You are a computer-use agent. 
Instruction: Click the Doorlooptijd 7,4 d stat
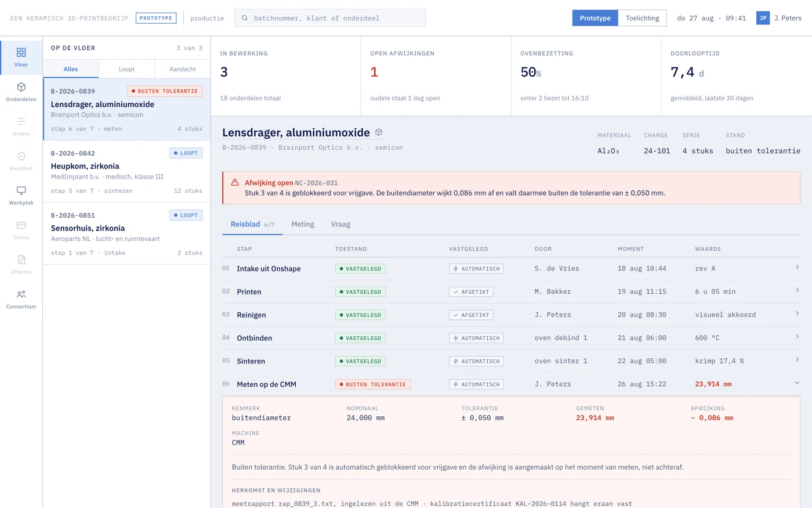point(737,76)
